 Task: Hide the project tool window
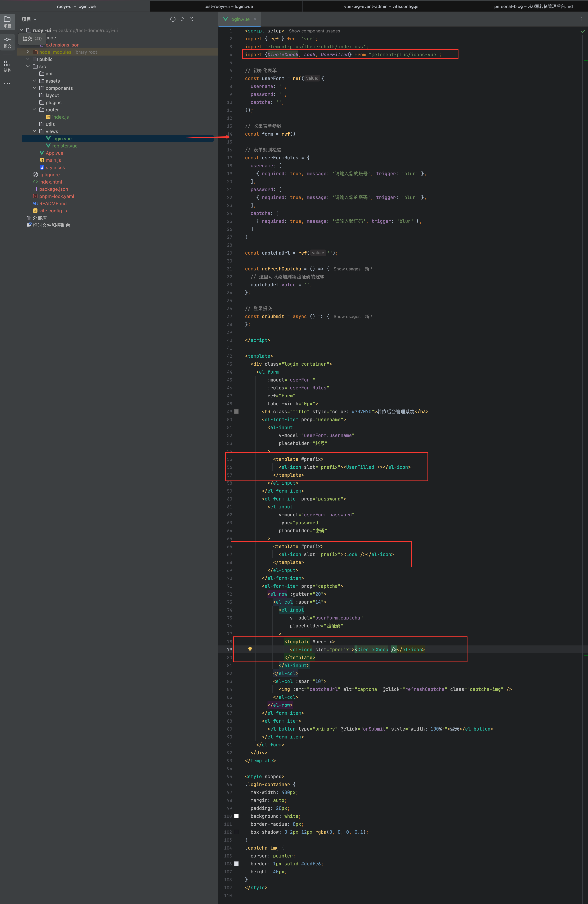click(x=210, y=19)
